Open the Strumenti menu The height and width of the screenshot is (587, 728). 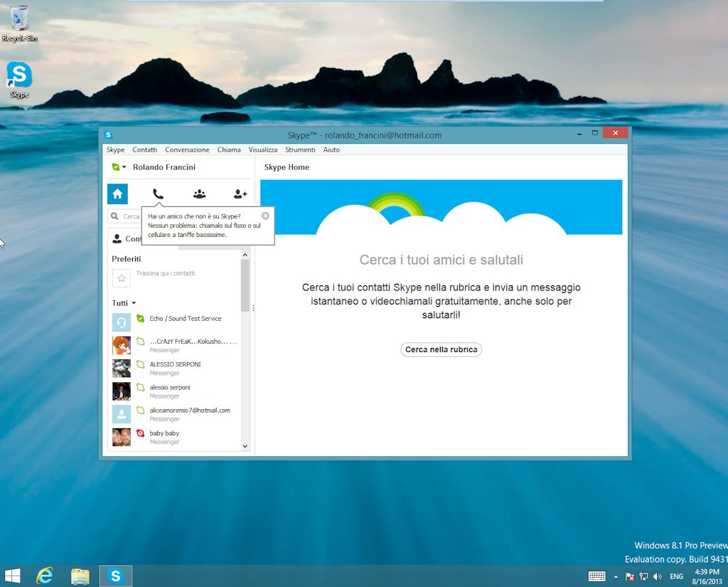click(300, 149)
